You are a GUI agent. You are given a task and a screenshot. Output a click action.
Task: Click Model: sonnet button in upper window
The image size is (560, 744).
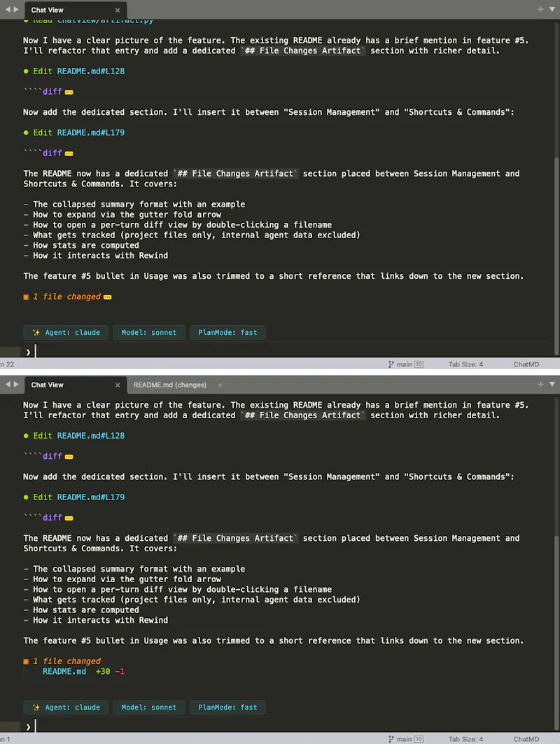click(x=149, y=333)
